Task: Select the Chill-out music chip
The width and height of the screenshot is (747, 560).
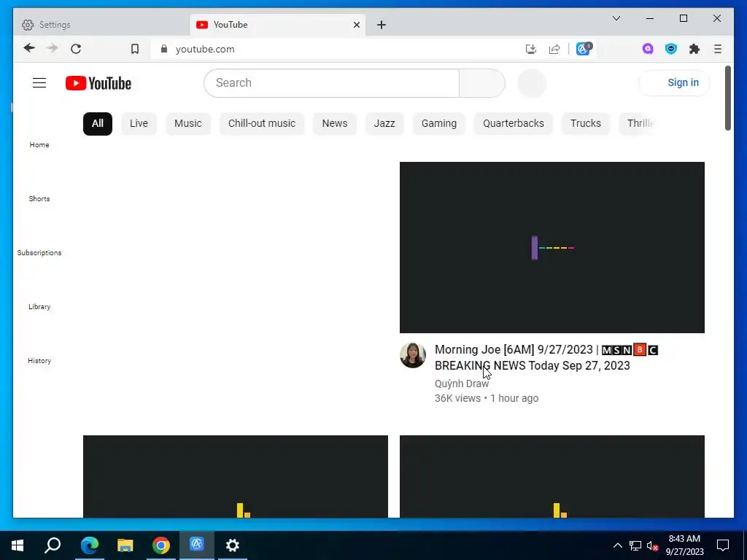Action: [262, 124]
